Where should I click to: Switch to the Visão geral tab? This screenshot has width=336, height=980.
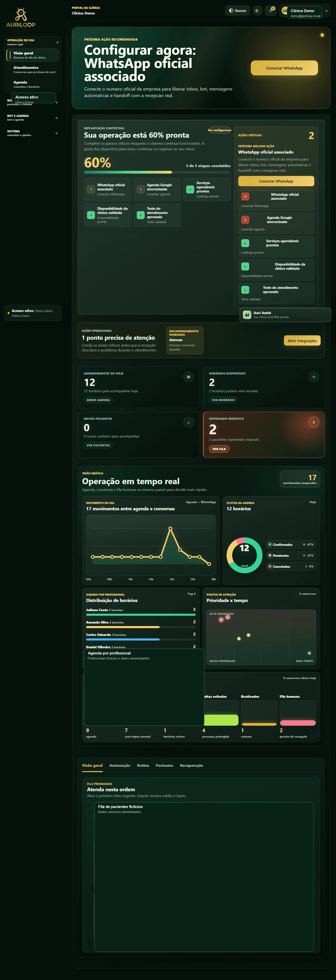(x=92, y=765)
